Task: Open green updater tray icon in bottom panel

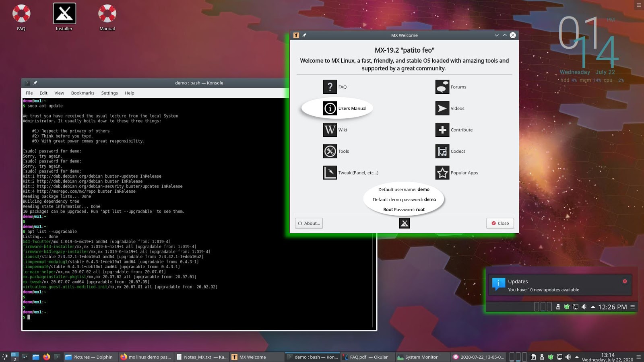Action: pos(551,357)
